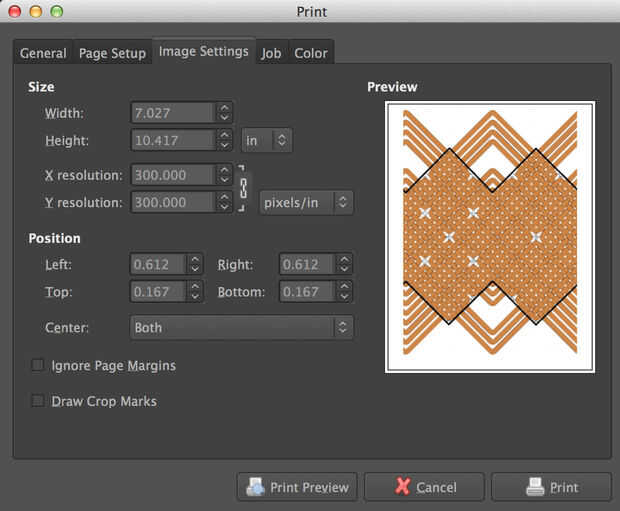This screenshot has width=620, height=511.
Task: Increase the Left position stepper
Action: pyautogui.click(x=194, y=260)
